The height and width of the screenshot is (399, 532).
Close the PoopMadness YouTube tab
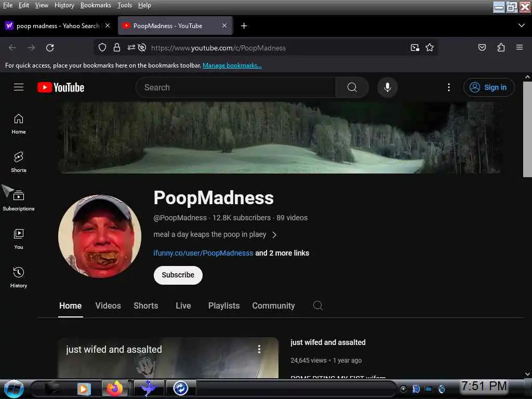(x=224, y=25)
